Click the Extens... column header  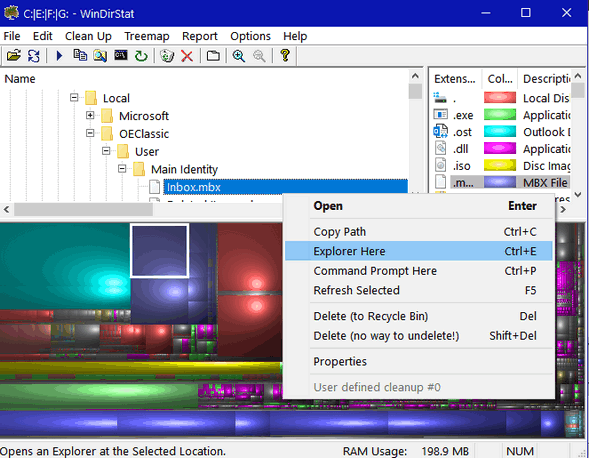point(455,79)
